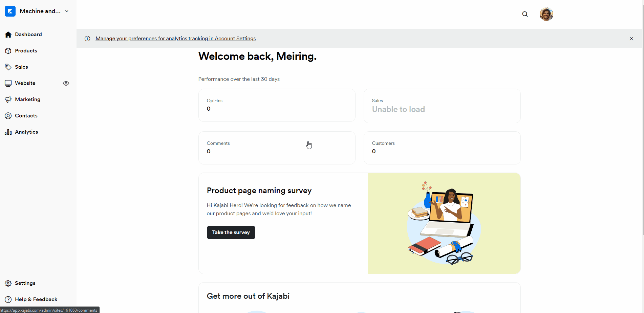The width and height of the screenshot is (644, 313).
Task: Open Settings via the gear icon
Action: pyautogui.click(x=8, y=283)
